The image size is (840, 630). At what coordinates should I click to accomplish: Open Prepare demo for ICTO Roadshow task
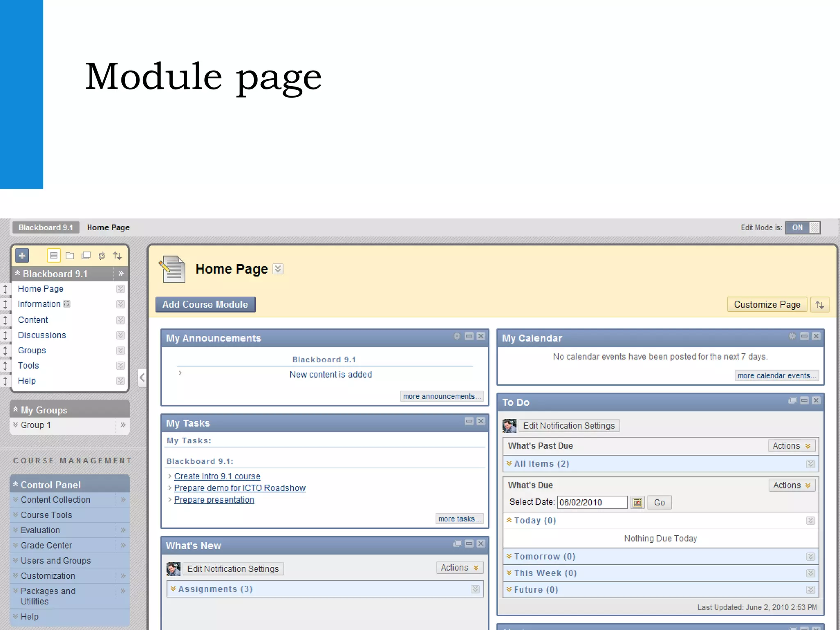coord(240,488)
